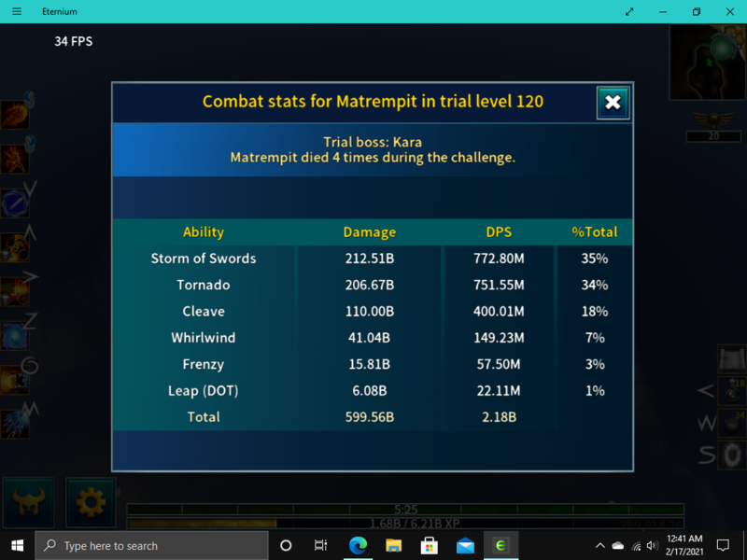Viewport: 747px width, 560px height.
Task: Click the XP progress bar
Action: point(405,524)
